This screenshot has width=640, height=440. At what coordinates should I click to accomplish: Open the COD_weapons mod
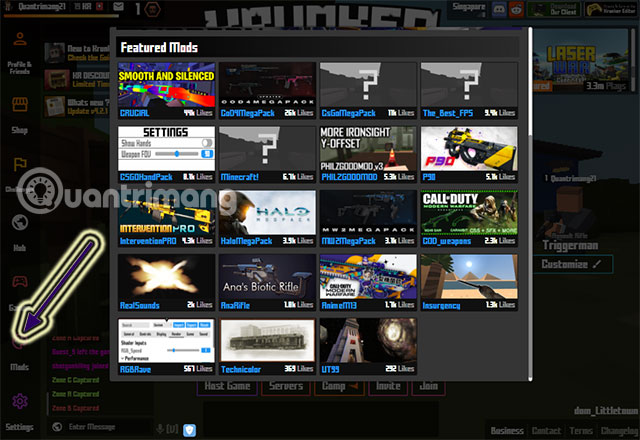click(469, 218)
